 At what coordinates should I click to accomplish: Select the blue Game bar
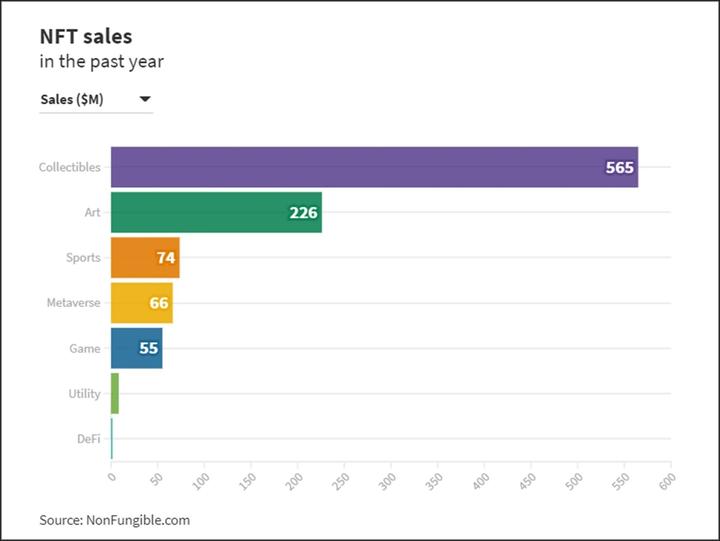(136, 348)
